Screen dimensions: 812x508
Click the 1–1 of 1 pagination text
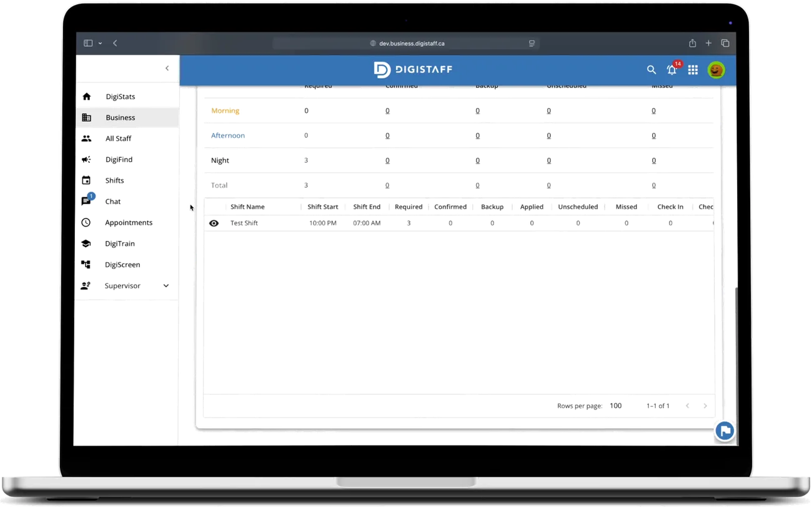click(658, 406)
